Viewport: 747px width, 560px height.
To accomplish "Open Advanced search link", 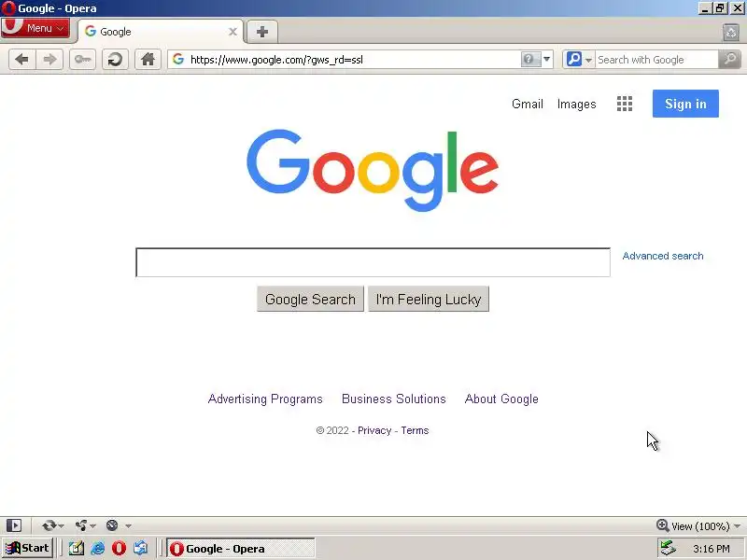I will (x=663, y=256).
